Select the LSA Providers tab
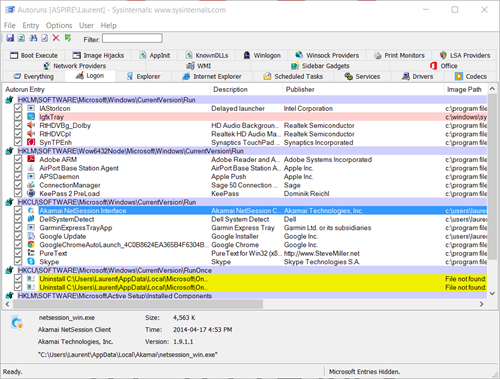 click(465, 55)
